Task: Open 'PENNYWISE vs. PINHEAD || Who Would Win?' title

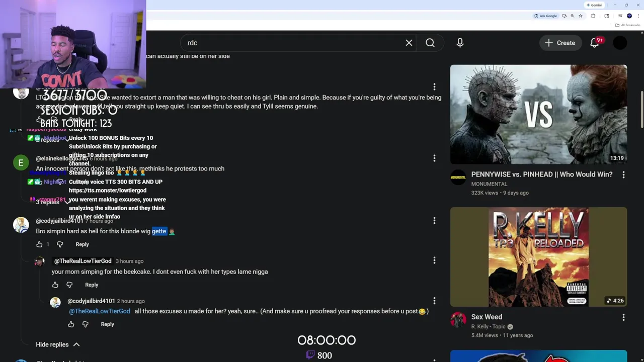Action: (x=542, y=174)
